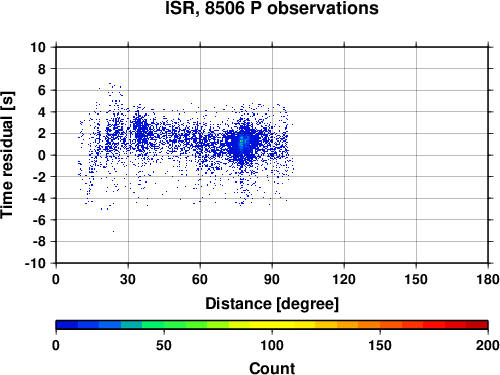Click the colorbar tick label 100
This screenshot has height=375, width=500.
point(272,345)
